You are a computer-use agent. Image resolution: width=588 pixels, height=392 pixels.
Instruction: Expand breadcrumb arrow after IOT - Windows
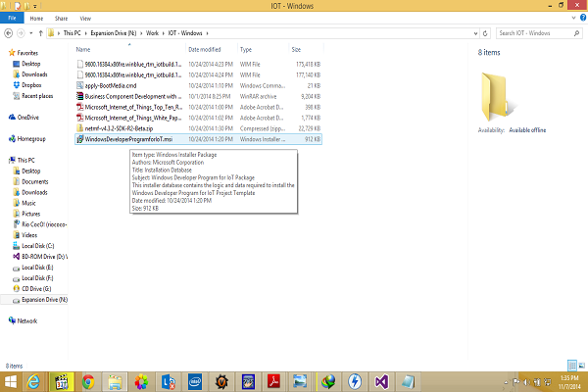207,33
